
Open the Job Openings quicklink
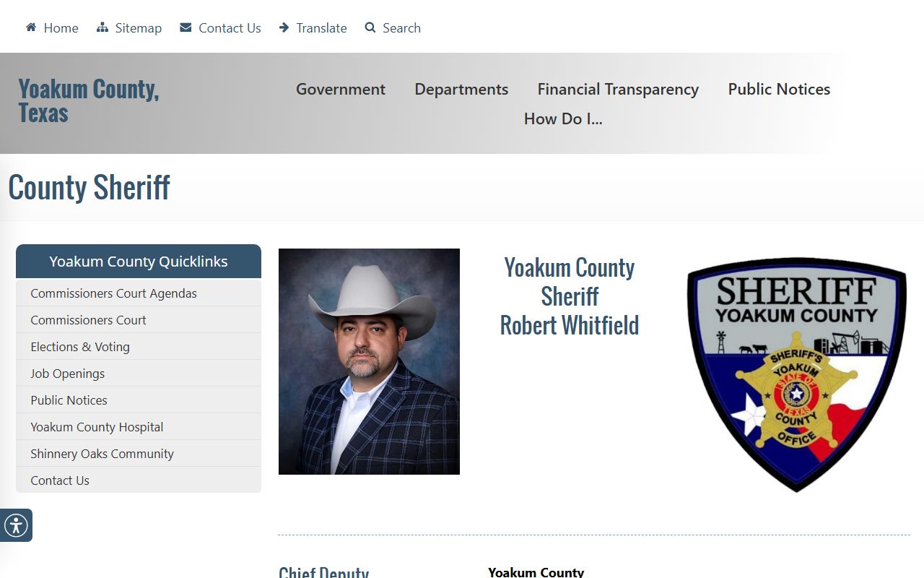(139, 374)
